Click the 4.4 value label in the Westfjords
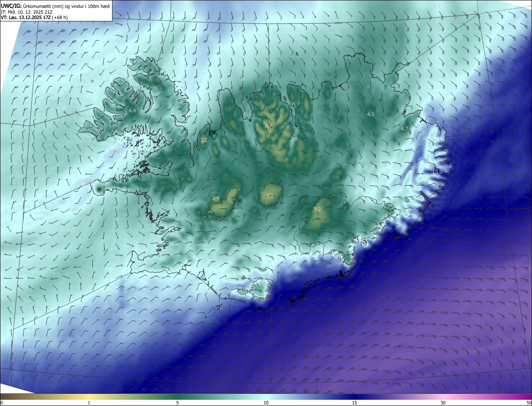 pyautogui.click(x=132, y=111)
